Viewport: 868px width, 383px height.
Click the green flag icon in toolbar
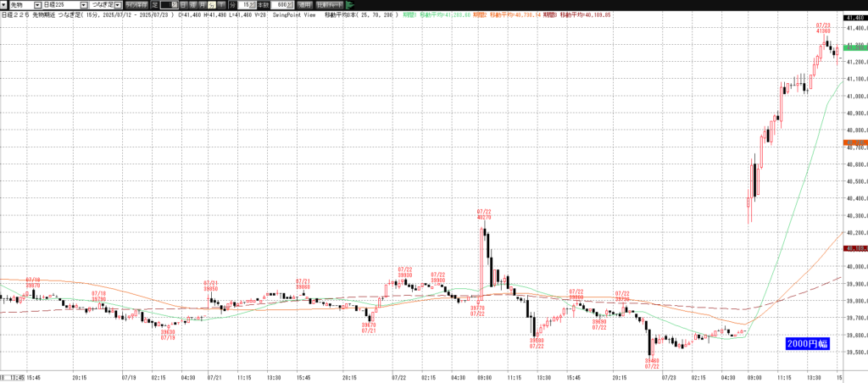coord(349,5)
